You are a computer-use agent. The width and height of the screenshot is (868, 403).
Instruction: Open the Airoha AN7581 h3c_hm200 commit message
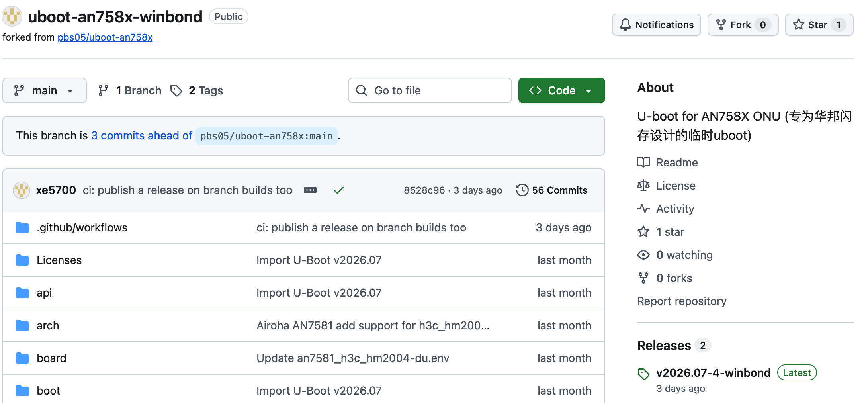tap(373, 325)
